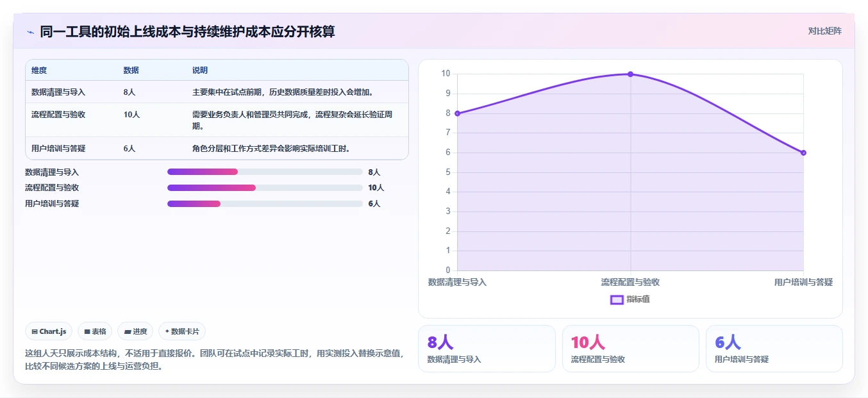The image size is (868, 398).
Task: Select the 维度 table column header
Action: (x=39, y=70)
